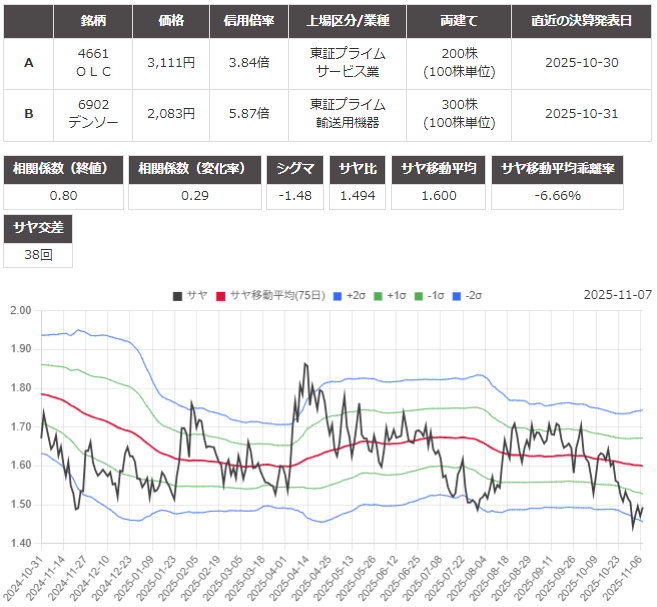The image size is (657, 607).
Task: Toggle the サヤ series in chart legend
Action: click(x=189, y=295)
